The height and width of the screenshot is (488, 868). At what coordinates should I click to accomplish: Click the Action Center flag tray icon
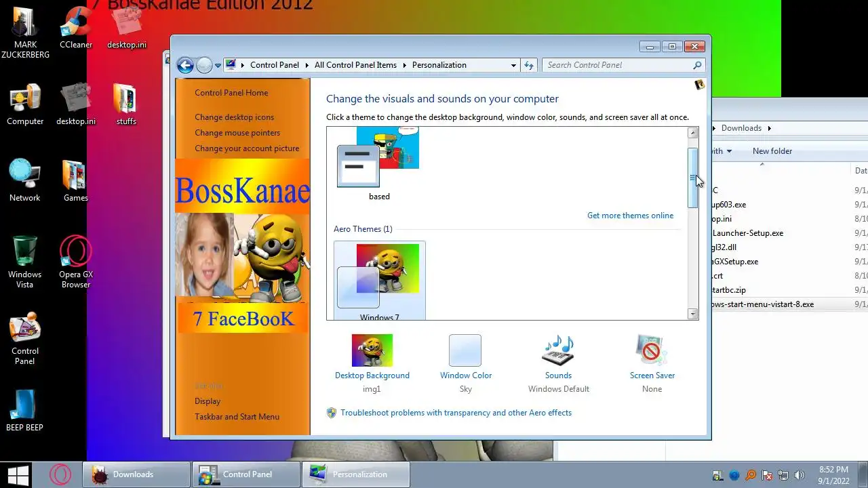pyautogui.click(x=767, y=475)
